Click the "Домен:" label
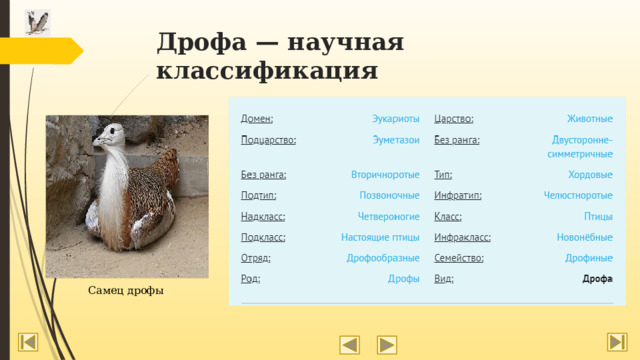This screenshot has width=640, height=360. [257, 119]
